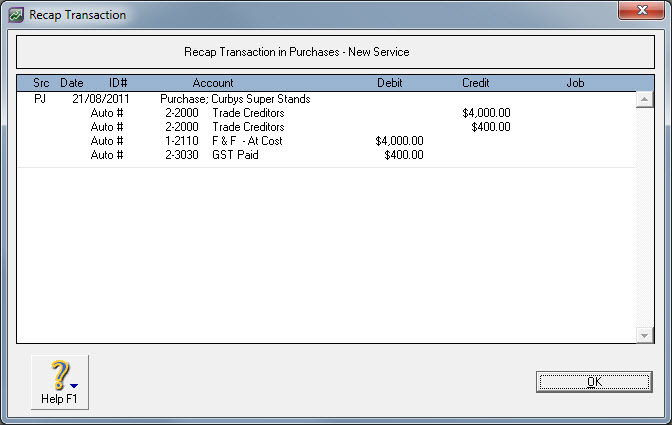Select the Purchase; Curbys Super Stands row
This screenshot has height=425, width=672.
coord(326,99)
